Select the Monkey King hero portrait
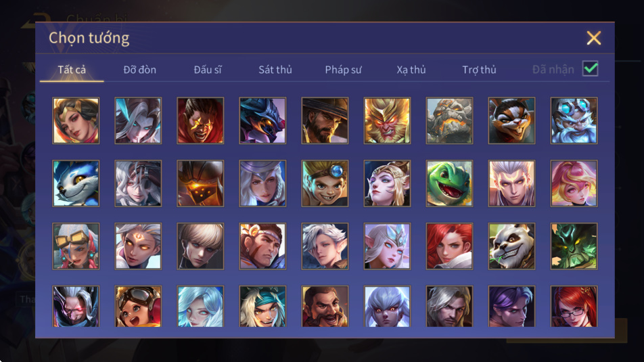644x362 pixels. click(x=387, y=120)
